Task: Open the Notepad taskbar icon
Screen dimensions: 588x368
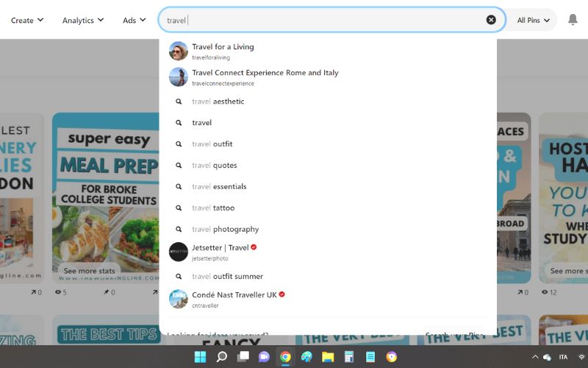Action: coord(370,357)
